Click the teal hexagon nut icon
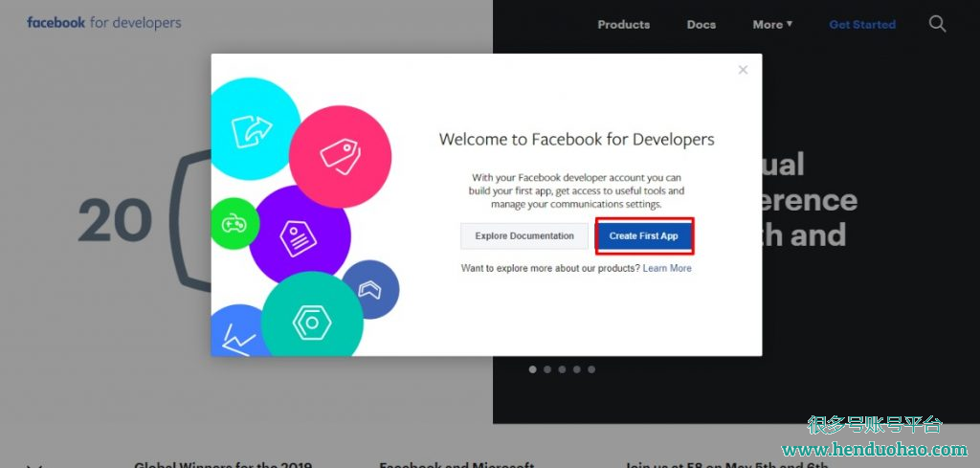Screen dimensions: 980x468 pos(312,323)
